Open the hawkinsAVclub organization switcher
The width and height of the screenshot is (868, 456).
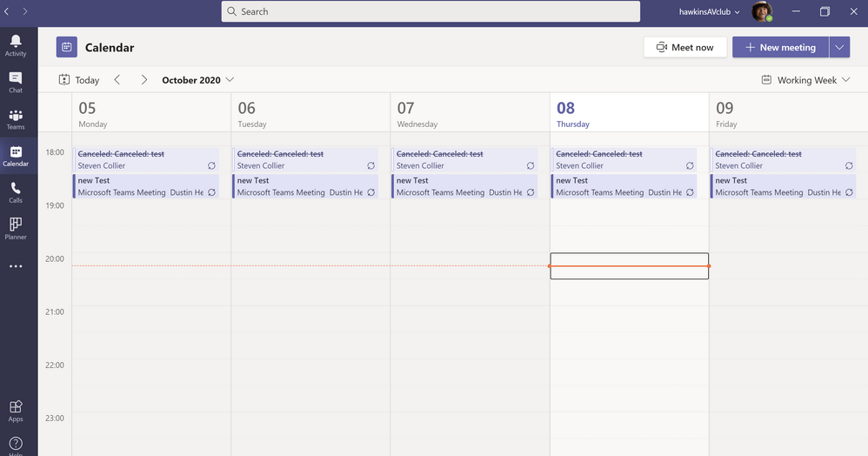[709, 11]
